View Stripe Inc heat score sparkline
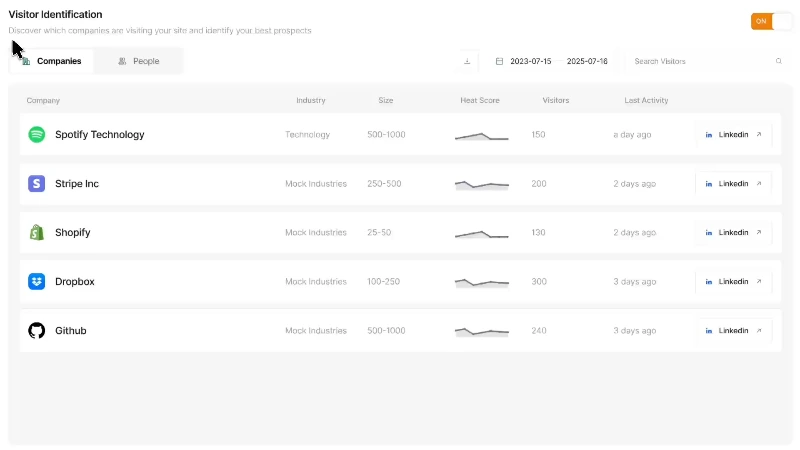 point(482,185)
